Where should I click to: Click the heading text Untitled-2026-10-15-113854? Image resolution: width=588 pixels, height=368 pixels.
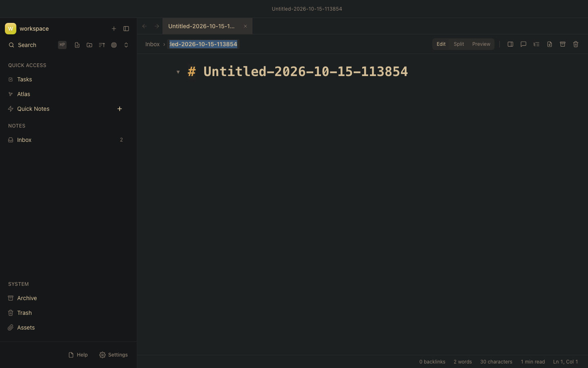pos(305,72)
